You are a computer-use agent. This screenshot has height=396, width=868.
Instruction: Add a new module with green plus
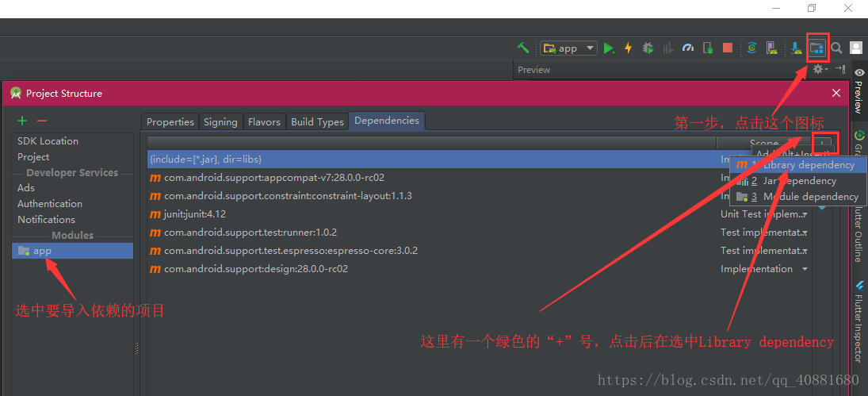[x=22, y=121]
